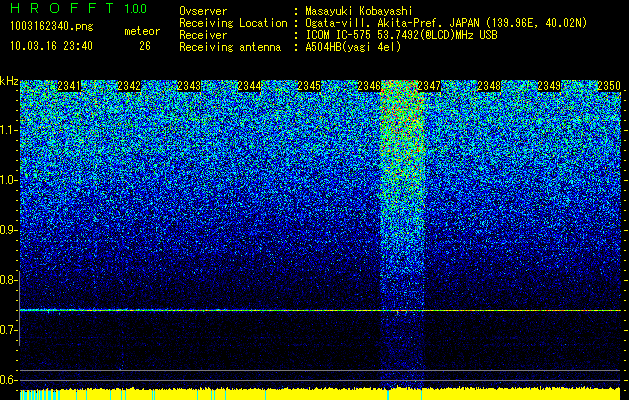The height and width of the screenshot is (400, 629).
Task: Click the 0.6 frequency axis label
Action: click(7, 380)
